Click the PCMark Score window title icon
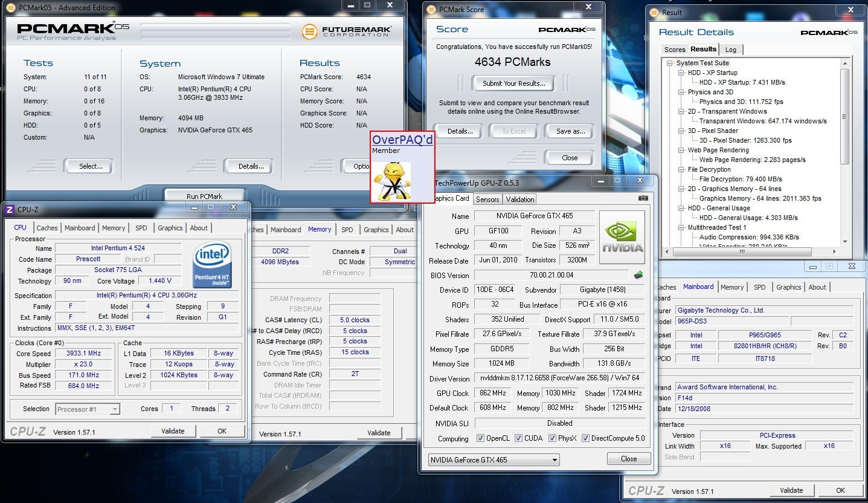The height and width of the screenshot is (503, 868). (x=431, y=9)
